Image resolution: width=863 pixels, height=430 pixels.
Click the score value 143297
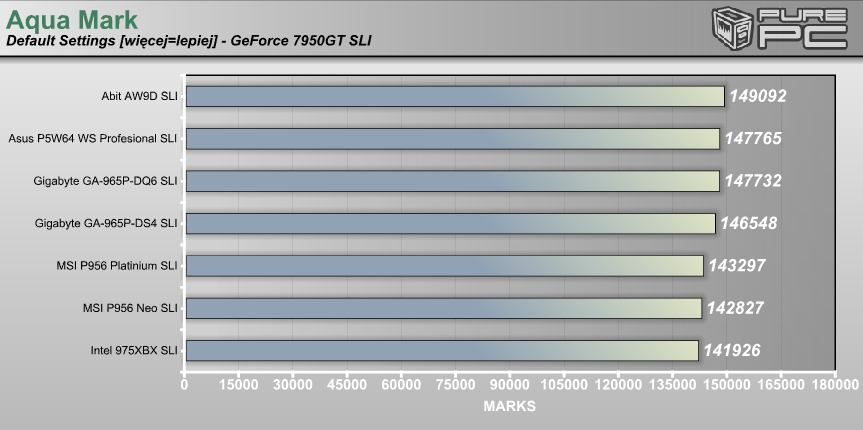(x=737, y=266)
